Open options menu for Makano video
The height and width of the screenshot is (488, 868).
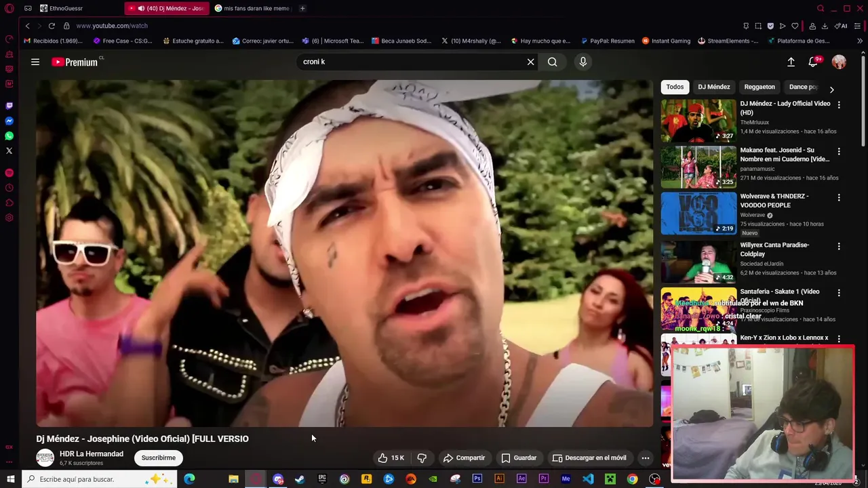839,151
